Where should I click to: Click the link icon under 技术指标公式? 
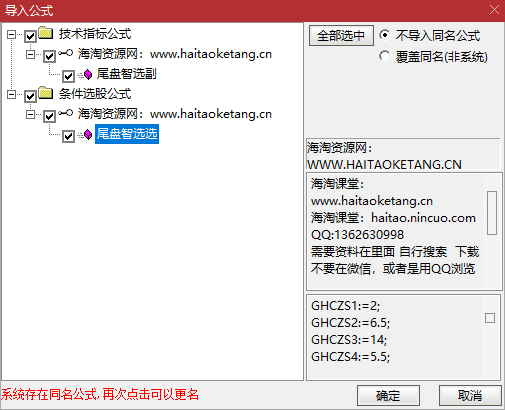click(x=65, y=53)
